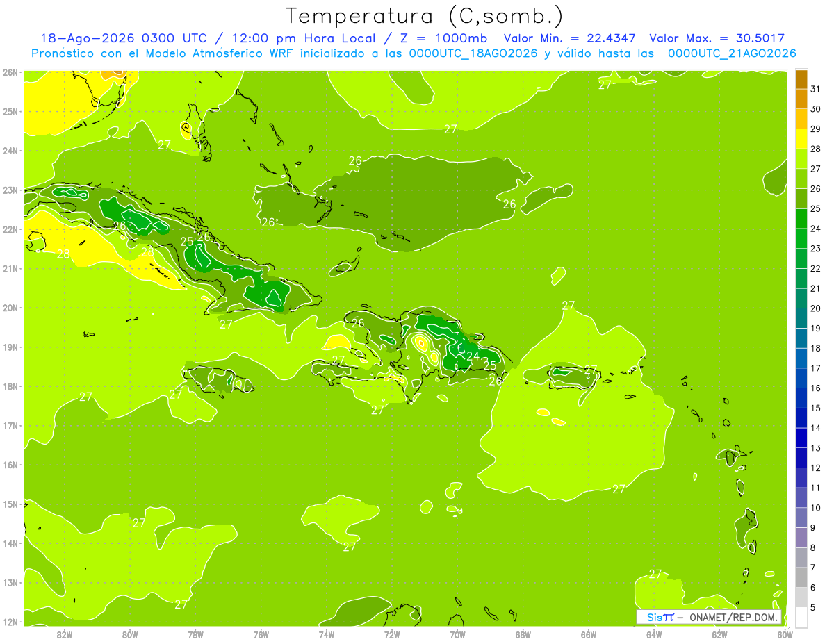Click the '64W' longitude axis label
The image size is (834, 644).
(654, 635)
